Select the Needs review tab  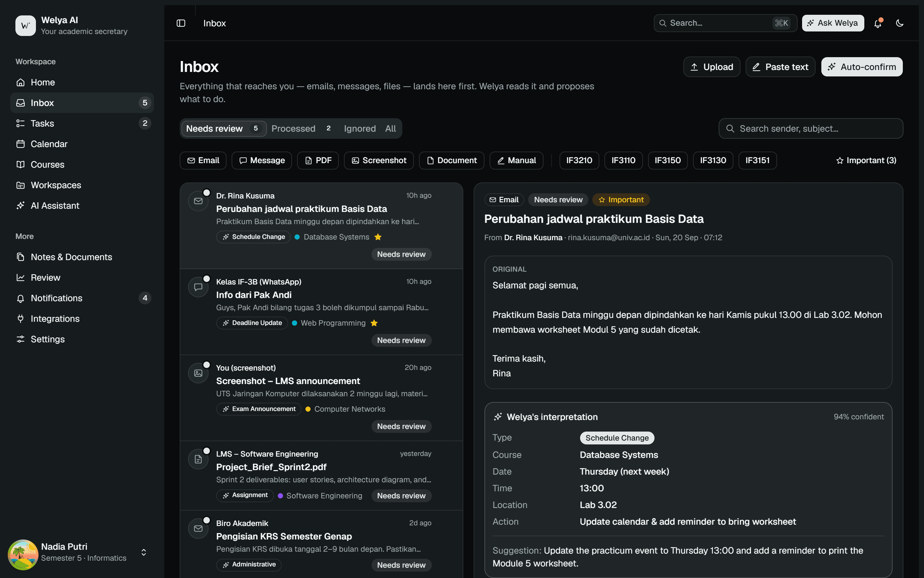tap(224, 128)
